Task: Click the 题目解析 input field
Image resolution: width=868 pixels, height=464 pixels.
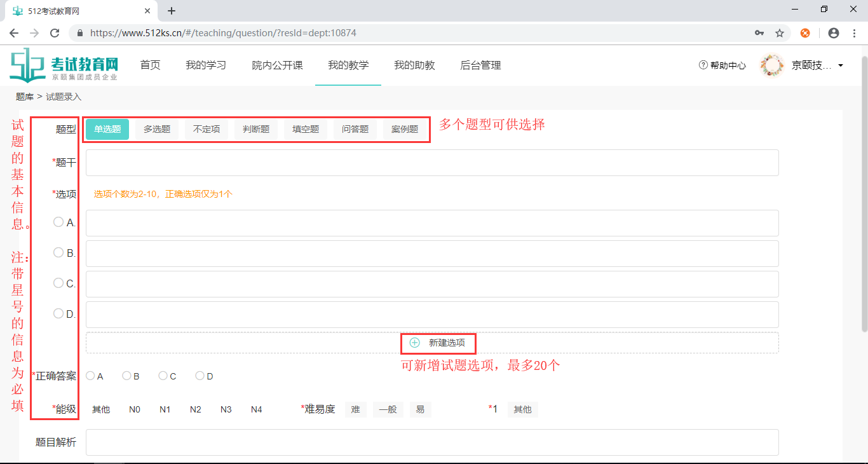Action: click(x=432, y=442)
